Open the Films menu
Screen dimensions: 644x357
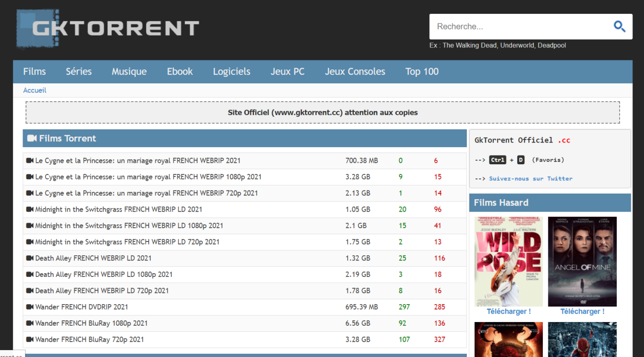click(x=34, y=71)
